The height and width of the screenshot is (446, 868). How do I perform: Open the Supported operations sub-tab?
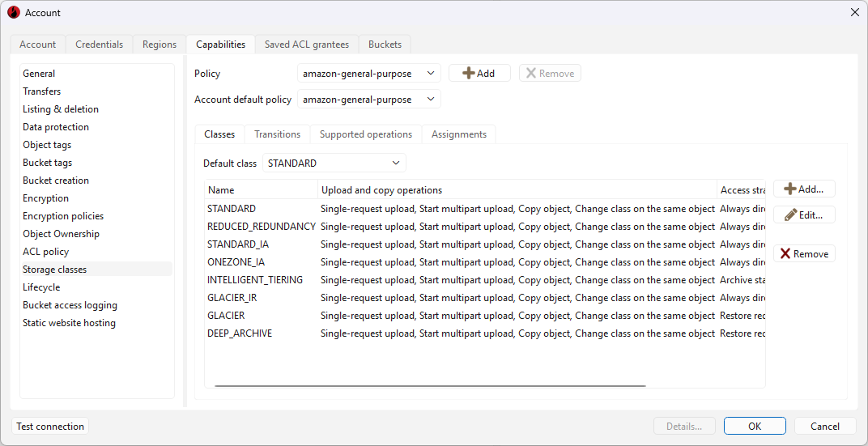point(366,134)
